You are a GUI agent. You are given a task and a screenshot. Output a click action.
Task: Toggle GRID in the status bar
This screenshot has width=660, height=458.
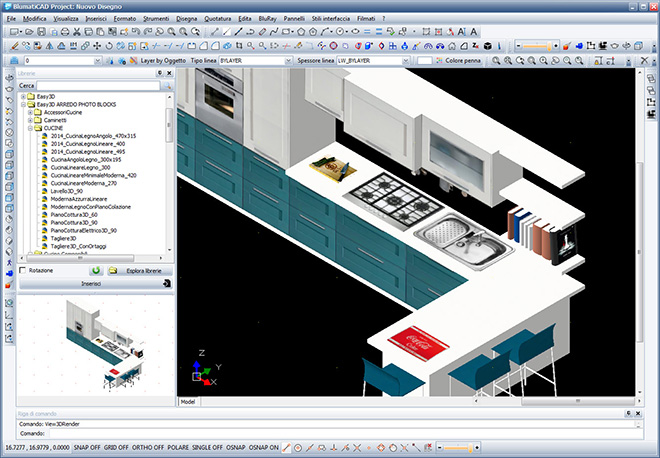[117, 447]
